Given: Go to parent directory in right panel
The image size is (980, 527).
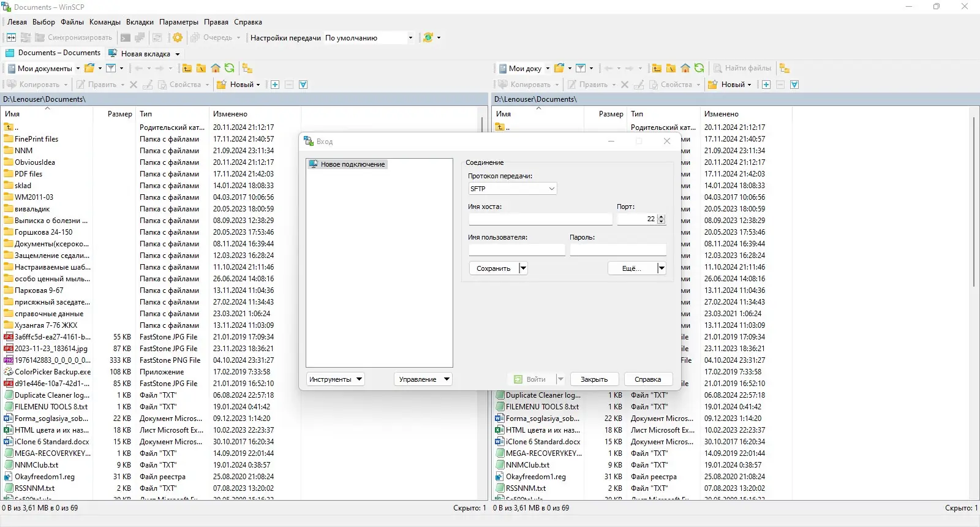Looking at the screenshot, I should coord(657,68).
